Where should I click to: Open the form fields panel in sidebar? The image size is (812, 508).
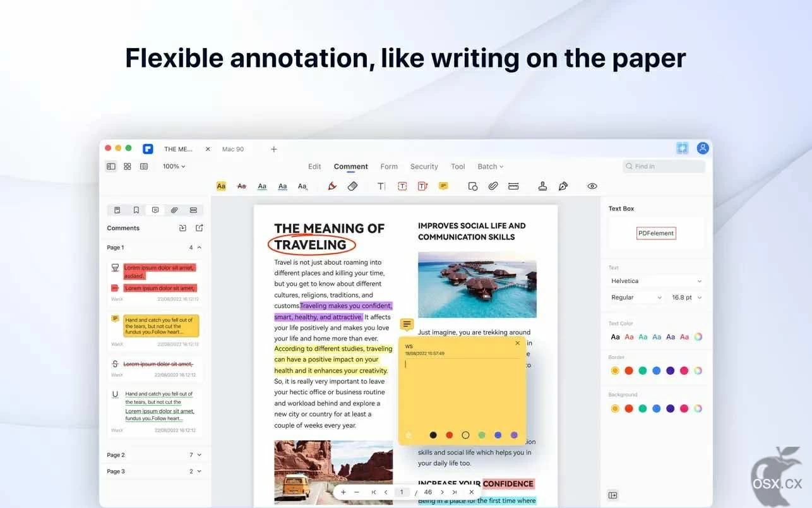tap(193, 210)
